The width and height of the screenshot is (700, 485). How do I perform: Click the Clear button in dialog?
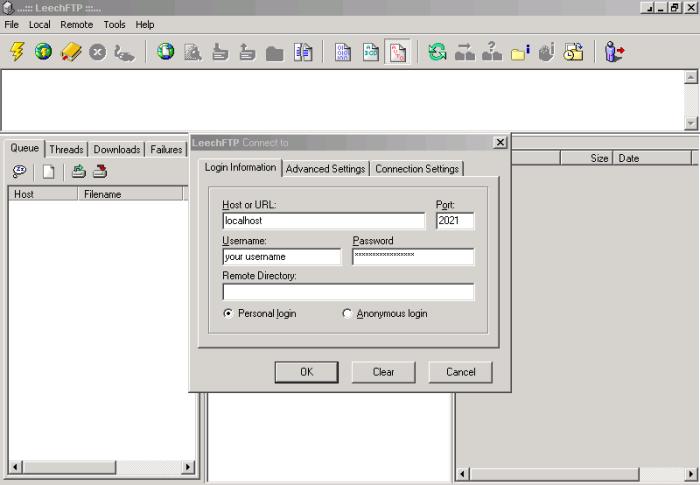383,372
